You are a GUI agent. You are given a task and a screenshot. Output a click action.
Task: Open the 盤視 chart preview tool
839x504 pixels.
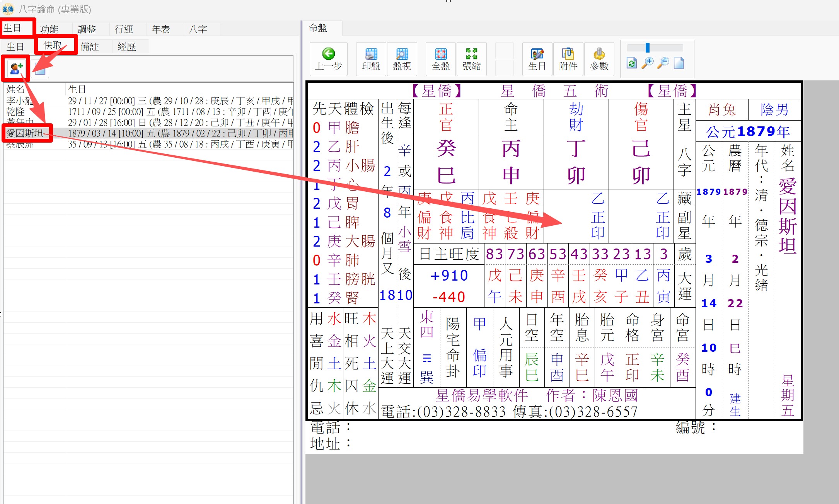[402, 59]
